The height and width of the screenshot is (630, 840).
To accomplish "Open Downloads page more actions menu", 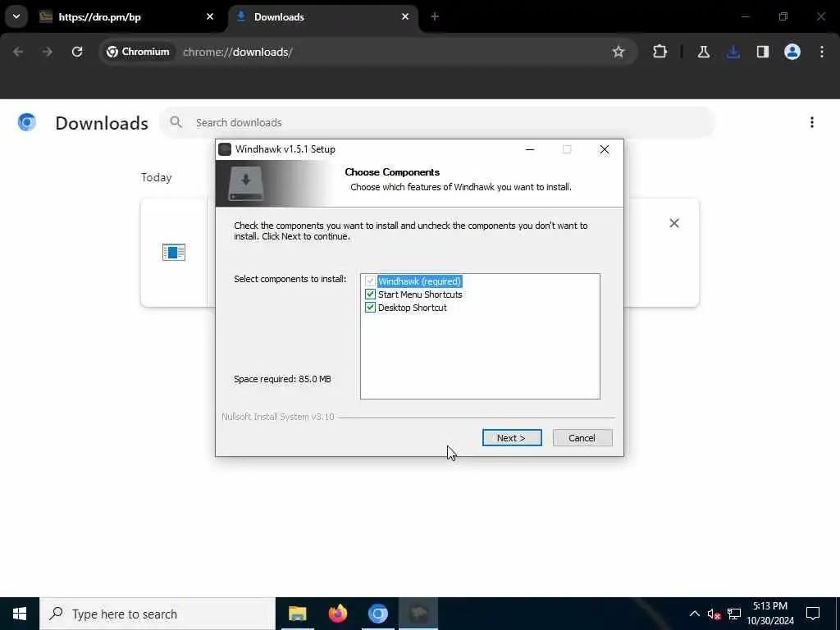I will tap(812, 123).
